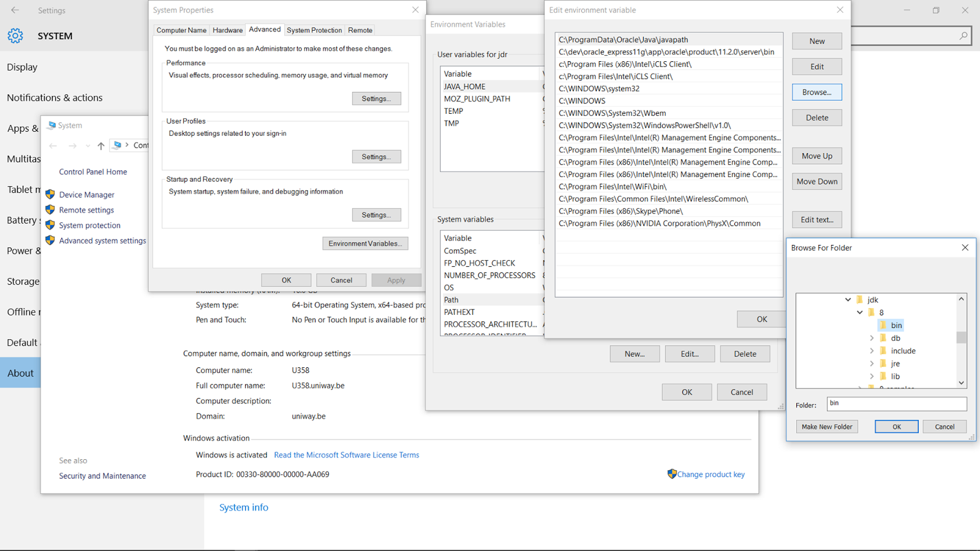The width and height of the screenshot is (980, 551).
Task: Expand the include folder in the tree
Action: [x=872, y=350]
